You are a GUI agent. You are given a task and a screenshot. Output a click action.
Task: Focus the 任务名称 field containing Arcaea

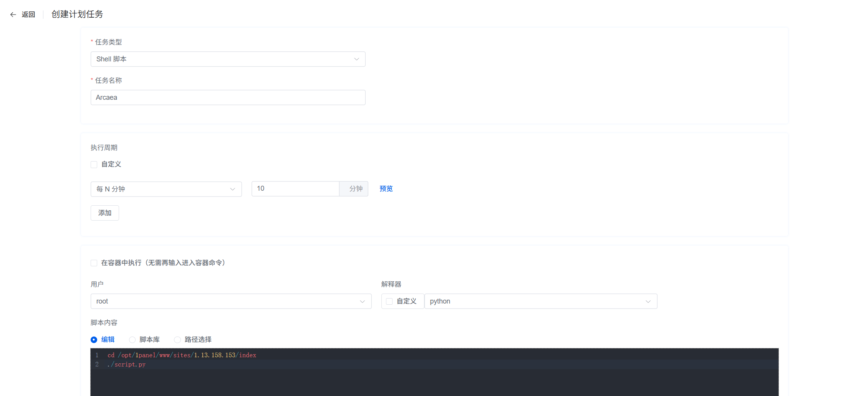pyautogui.click(x=228, y=97)
